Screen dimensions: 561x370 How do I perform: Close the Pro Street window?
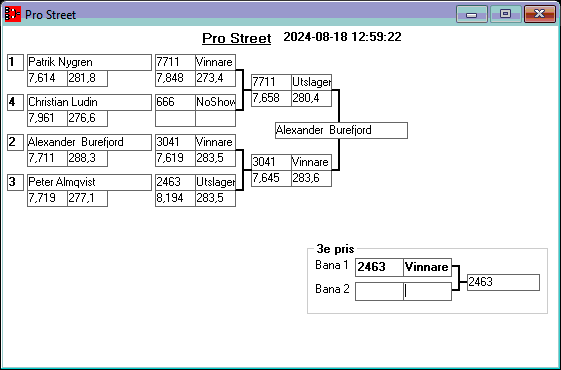coord(540,14)
